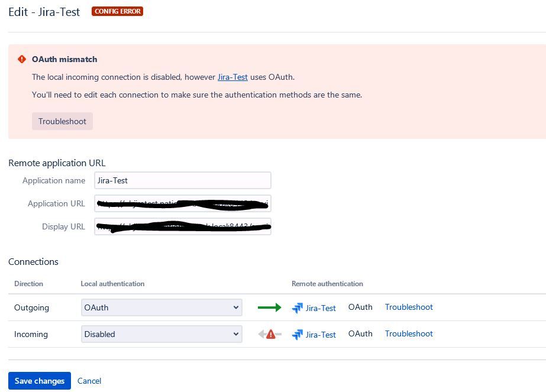This screenshot has height=392, width=546.
Task: Click the 'Display URL' label
Action: click(x=63, y=226)
